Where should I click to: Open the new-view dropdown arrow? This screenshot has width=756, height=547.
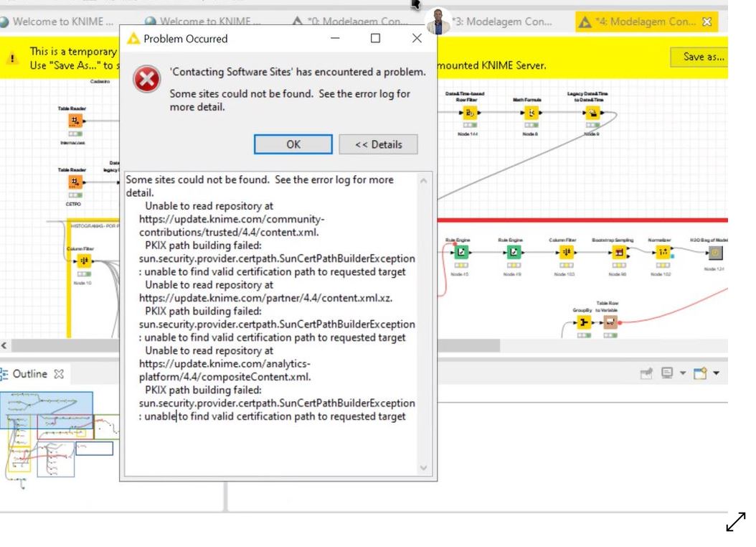[716, 373]
